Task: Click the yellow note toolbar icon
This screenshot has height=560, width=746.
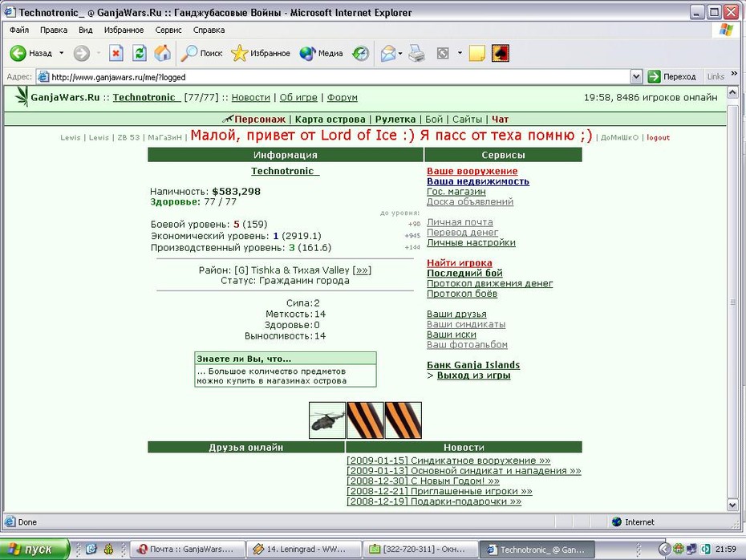Action: (x=476, y=53)
